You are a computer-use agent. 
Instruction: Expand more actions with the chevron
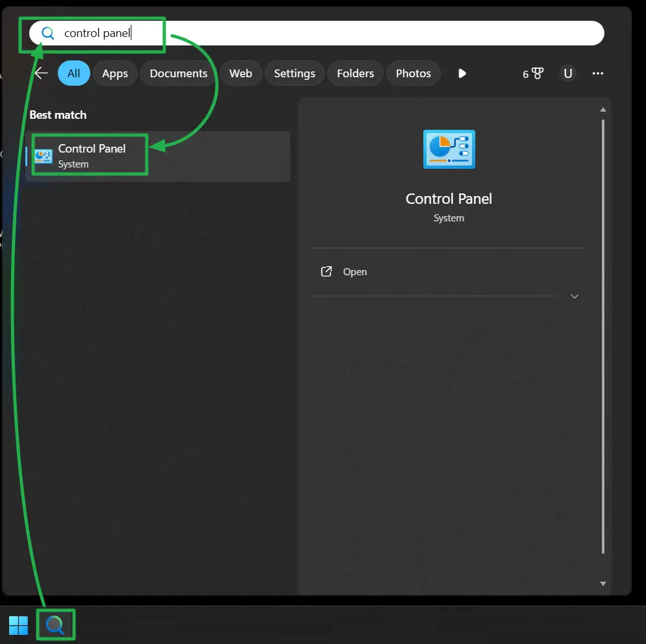point(575,296)
